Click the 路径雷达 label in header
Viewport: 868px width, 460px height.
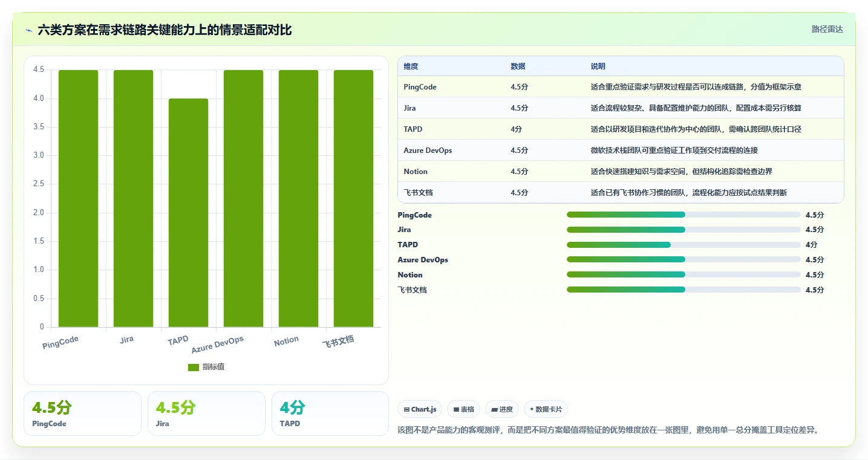[827, 29]
